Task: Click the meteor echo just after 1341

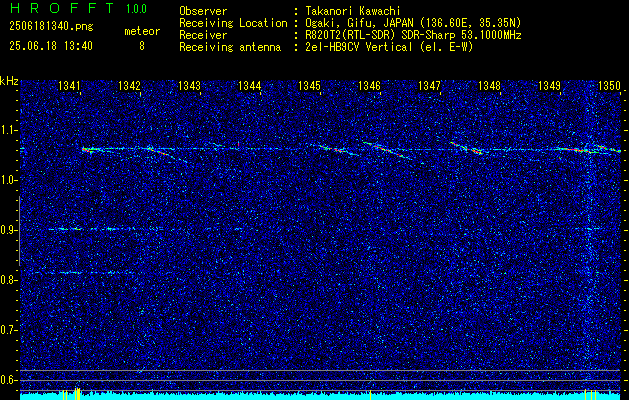Action: click(x=90, y=150)
